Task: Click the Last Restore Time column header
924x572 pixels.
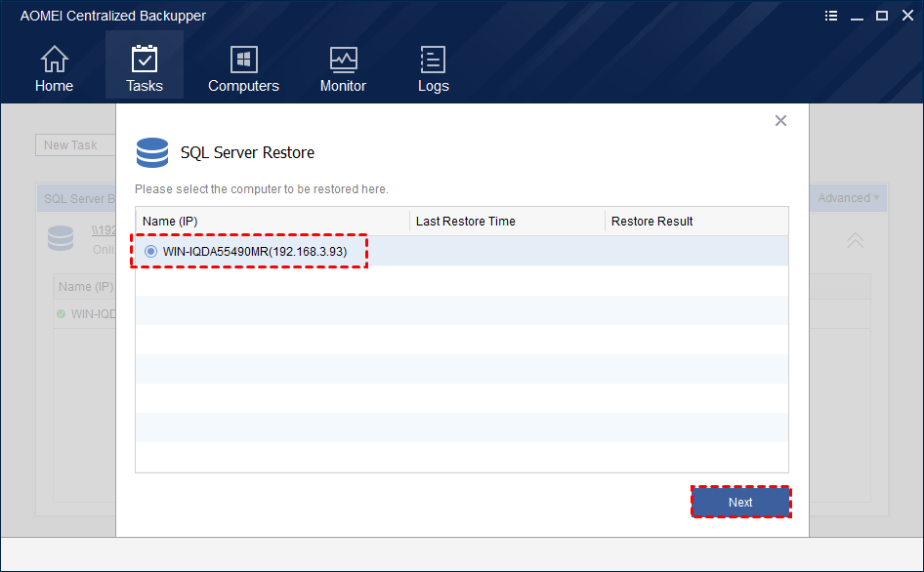Action: [507, 222]
